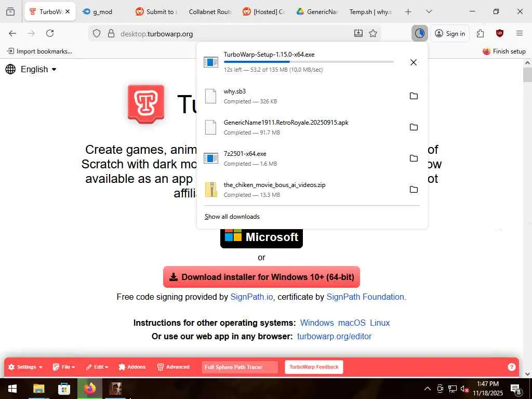Switch to the Temp.sh tab

(370, 11)
